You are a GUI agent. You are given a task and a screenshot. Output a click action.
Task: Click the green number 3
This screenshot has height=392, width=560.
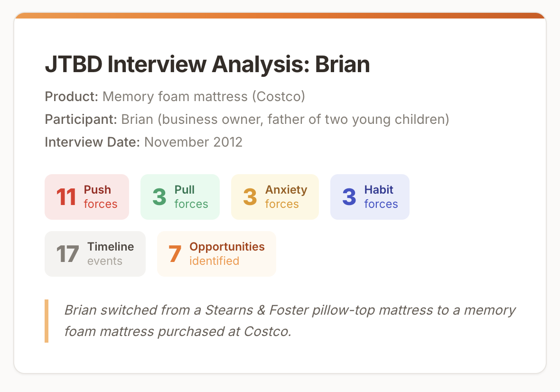point(159,197)
